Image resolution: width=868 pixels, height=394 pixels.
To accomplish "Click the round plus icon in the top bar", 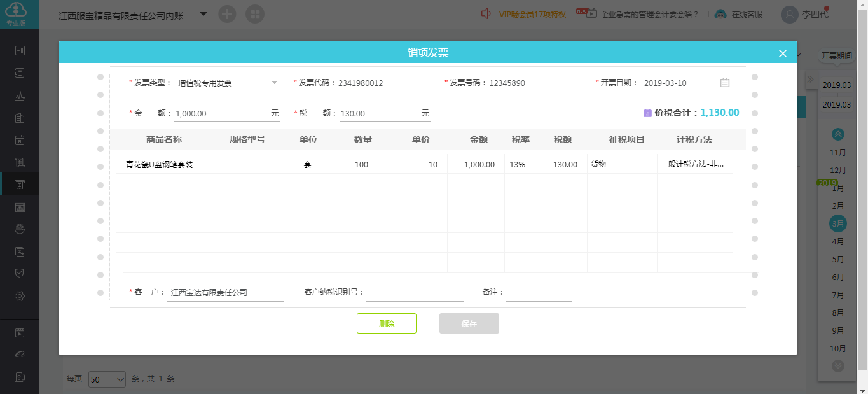I will click(x=227, y=14).
